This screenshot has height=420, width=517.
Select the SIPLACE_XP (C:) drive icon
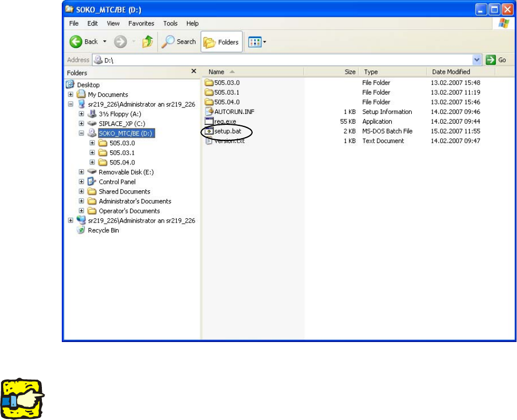point(92,123)
